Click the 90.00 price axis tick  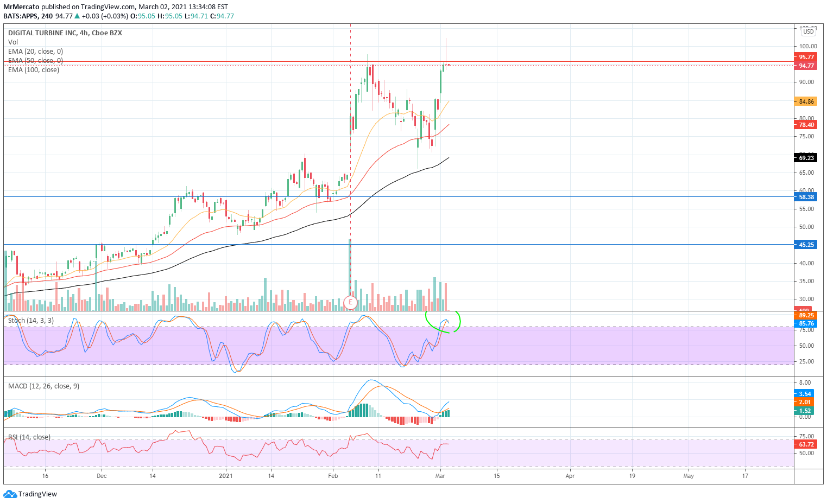(x=806, y=82)
